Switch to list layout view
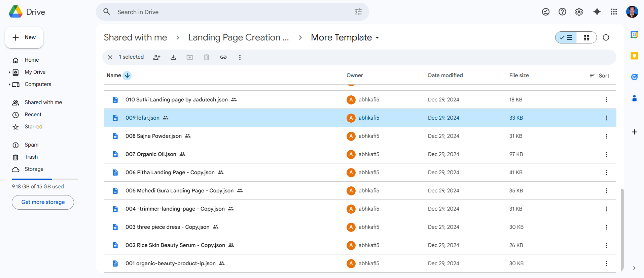Screen dimensions: 644x278 (x=566, y=37)
